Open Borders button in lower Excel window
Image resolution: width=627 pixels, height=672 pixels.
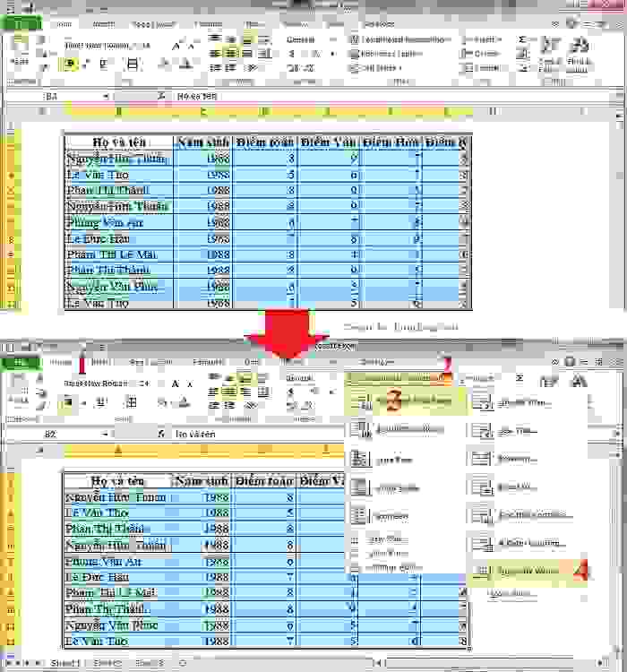point(130,402)
